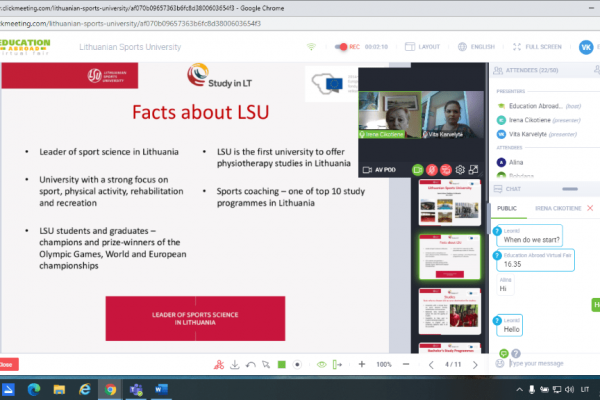Click the green chat mode bubble icon
The width and height of the screenshot is (600, 400).
(504, 353)
